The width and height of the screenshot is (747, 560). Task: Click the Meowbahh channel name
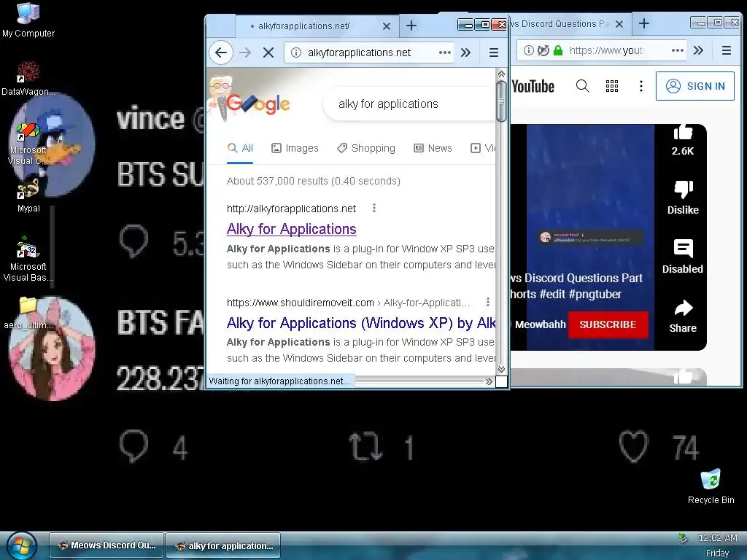click(541, 324)
